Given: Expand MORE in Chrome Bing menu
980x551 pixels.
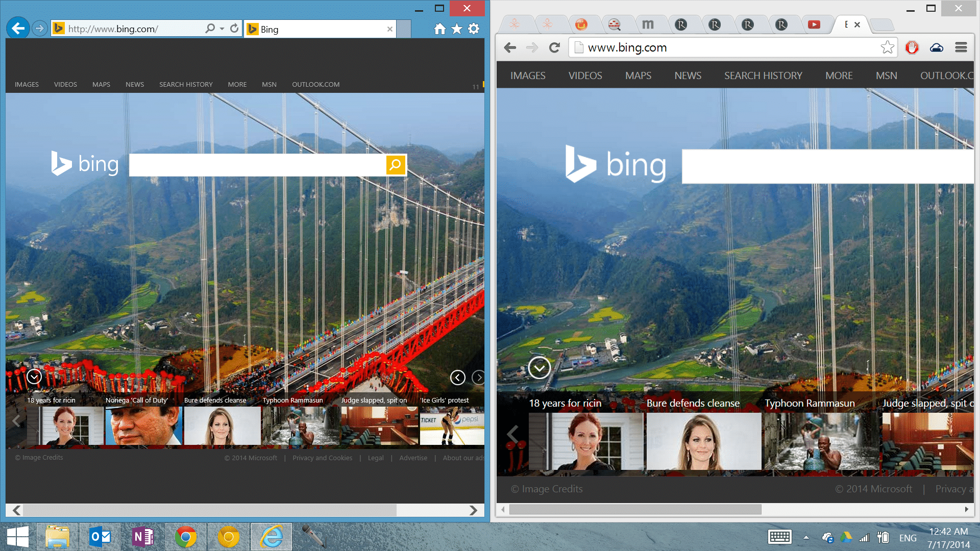Looking at the screenshot, I should coord(839,76).
